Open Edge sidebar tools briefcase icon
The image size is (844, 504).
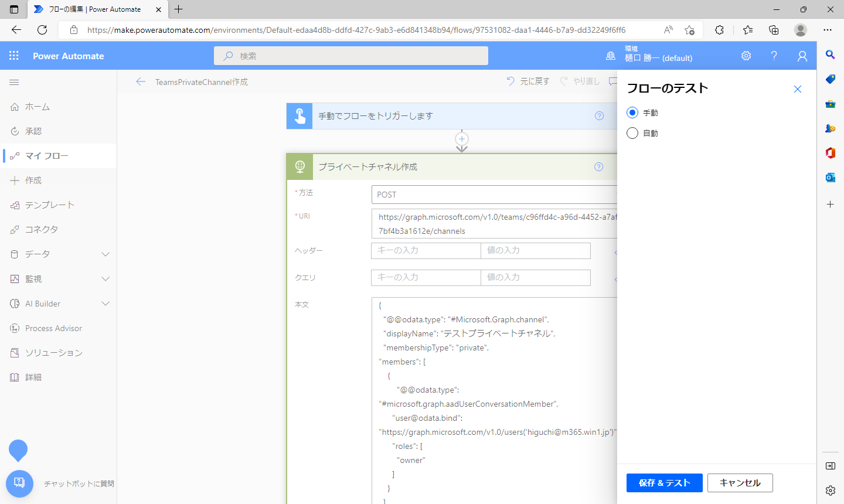coord(831,104)
